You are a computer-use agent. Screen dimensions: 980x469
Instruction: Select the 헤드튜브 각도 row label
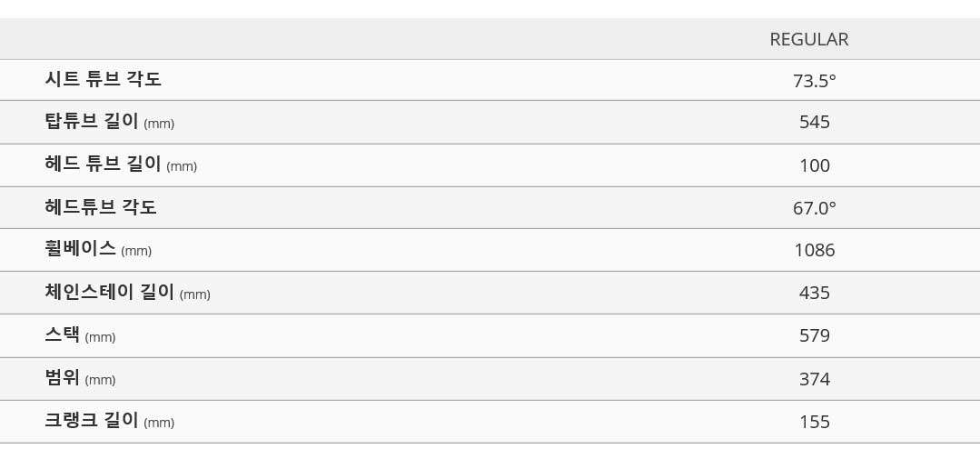(101, 207)
